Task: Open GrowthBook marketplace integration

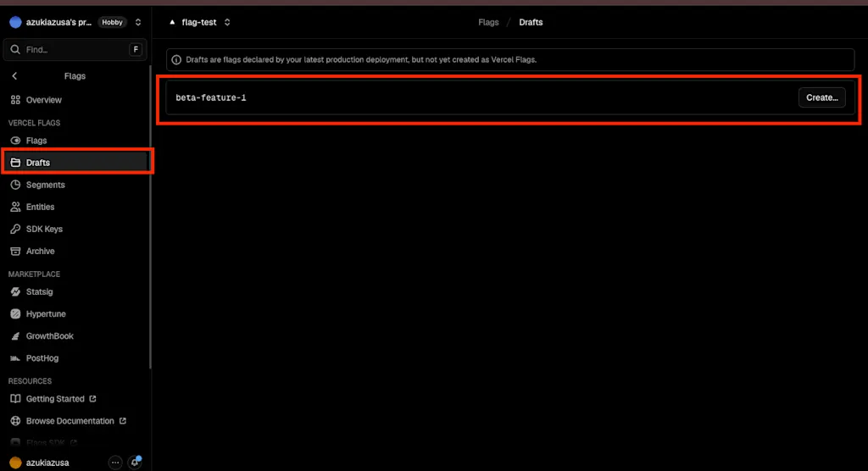Action: pyautogui.click(x=75, y=336)
